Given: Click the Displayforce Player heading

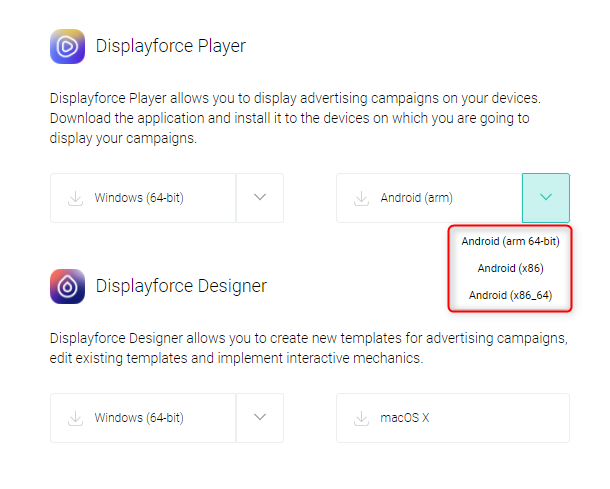Looking at the screenshot, I should 170,46.
